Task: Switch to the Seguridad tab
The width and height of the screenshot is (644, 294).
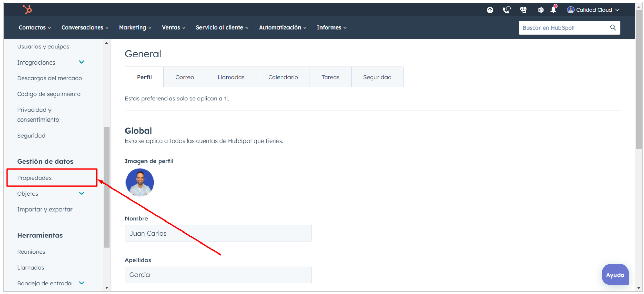Action: (377, 77)
